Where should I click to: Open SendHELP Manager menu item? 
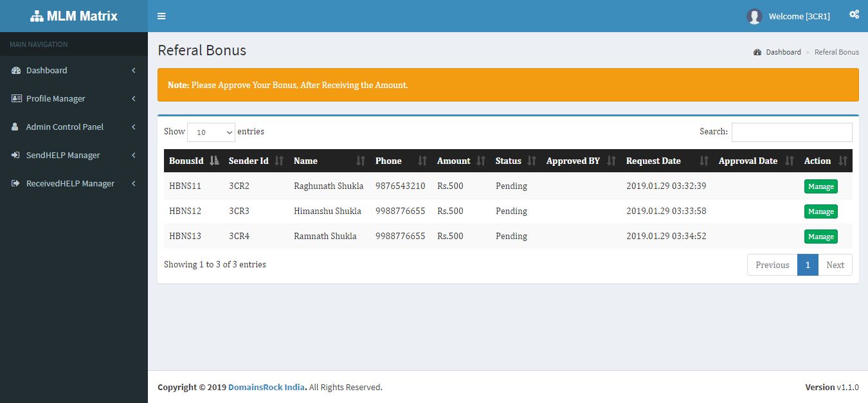click(73, 155)
